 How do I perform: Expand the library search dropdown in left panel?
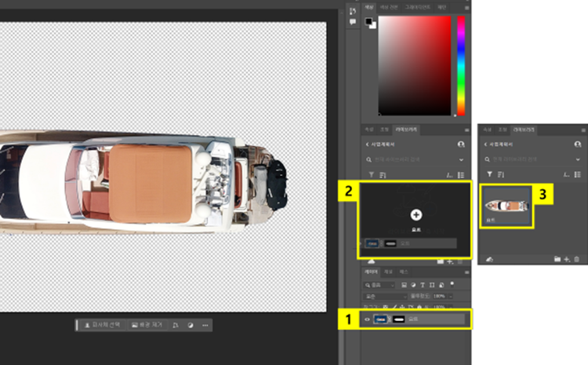461,159
